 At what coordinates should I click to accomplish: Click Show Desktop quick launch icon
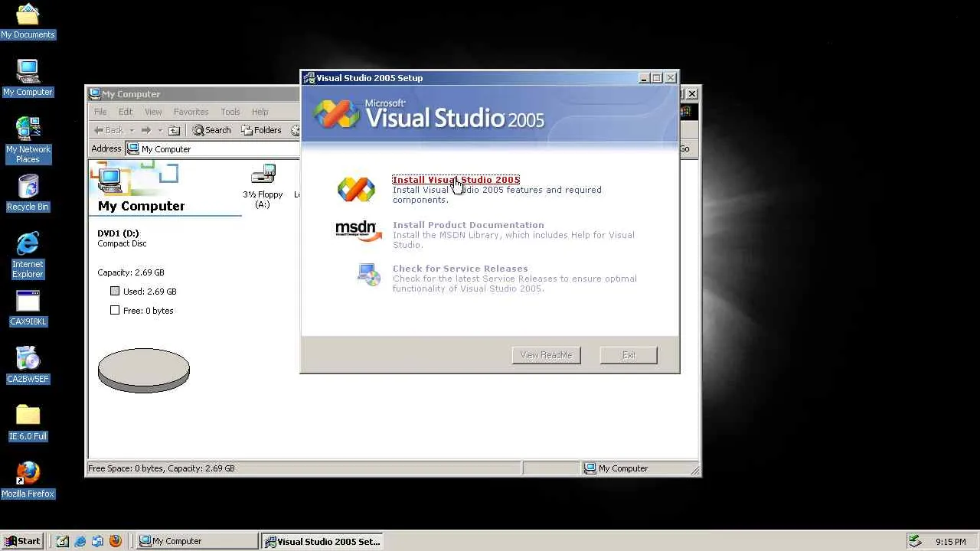pos(63,541)
